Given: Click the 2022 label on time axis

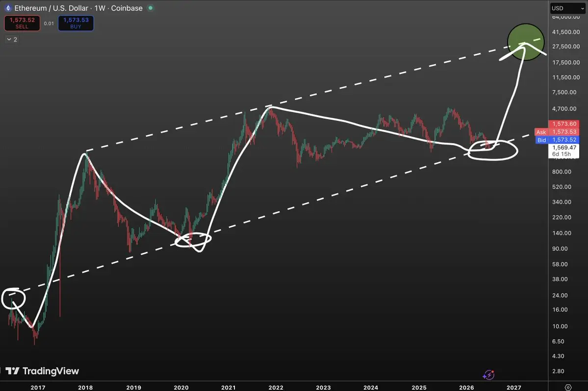Looking at the screenshot, I should [276, 388].
